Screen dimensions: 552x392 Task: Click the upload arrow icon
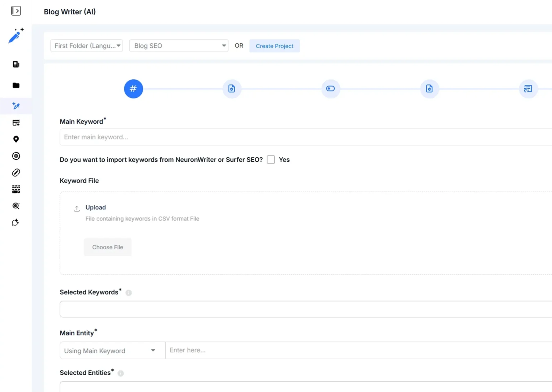[77, 208]
